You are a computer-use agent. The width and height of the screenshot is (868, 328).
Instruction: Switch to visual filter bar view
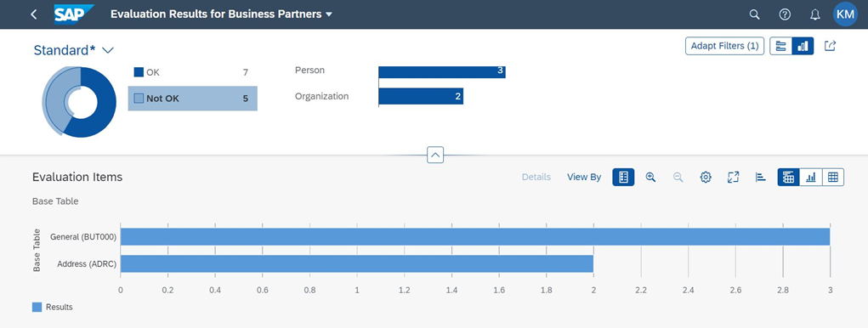(803, 46)
